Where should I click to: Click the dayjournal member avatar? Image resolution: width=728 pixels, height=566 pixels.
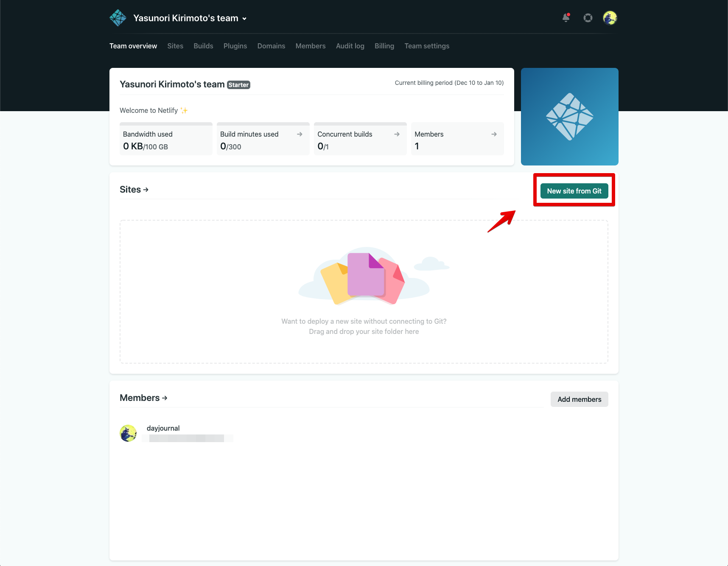coord(128,433)
